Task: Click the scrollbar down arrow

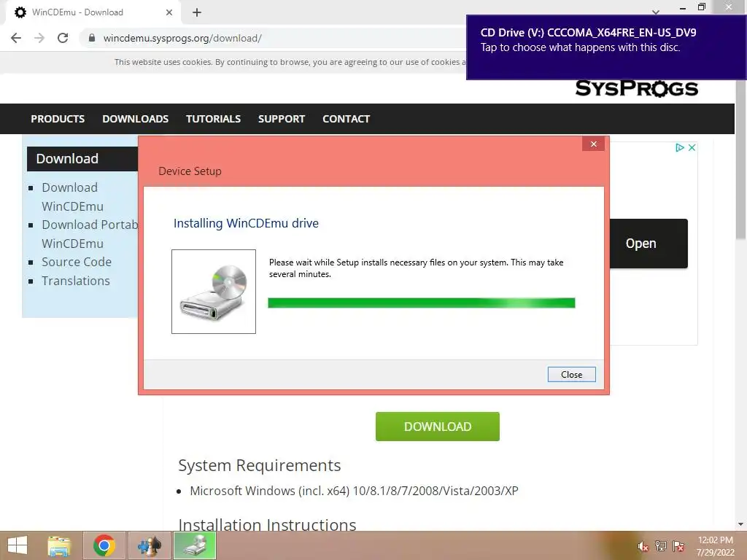Action: tap(740, 524)
